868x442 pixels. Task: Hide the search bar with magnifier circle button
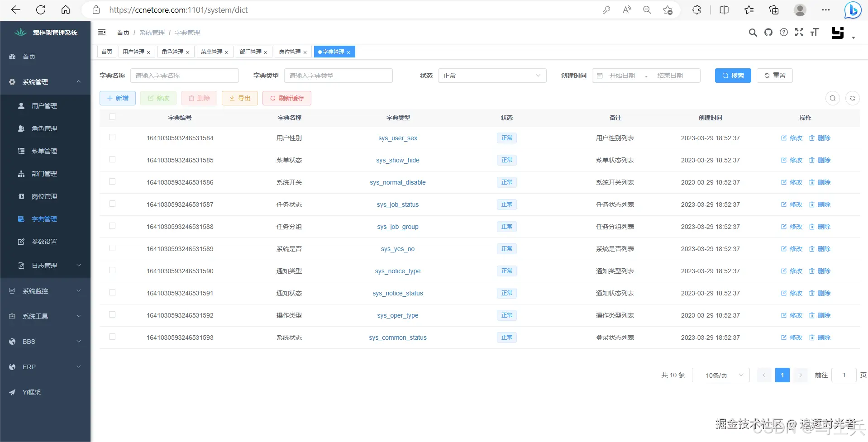pos(833,98)
